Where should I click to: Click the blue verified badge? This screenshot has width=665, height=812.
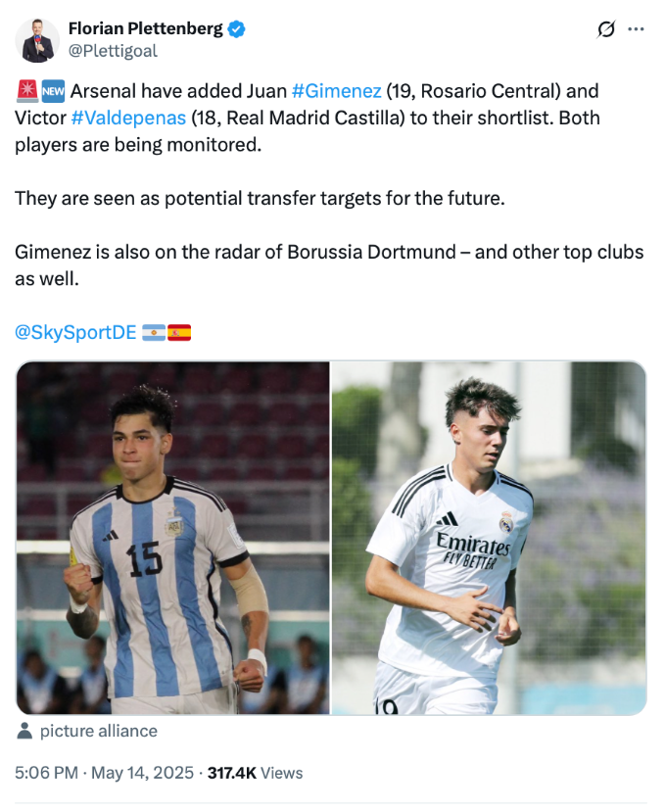(x=237, y=29)
